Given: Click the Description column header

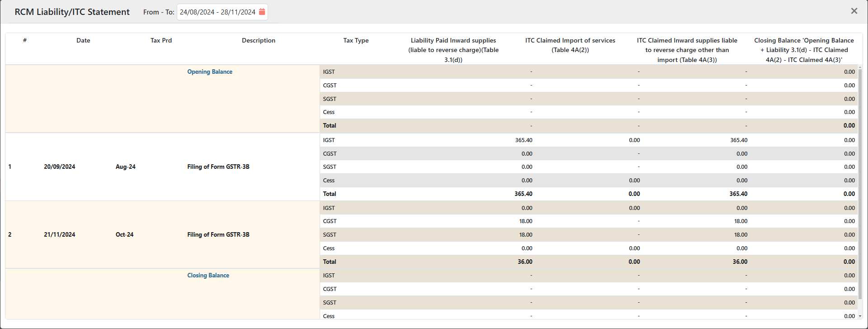Looking at the screenshot, I should pos(259,40).
